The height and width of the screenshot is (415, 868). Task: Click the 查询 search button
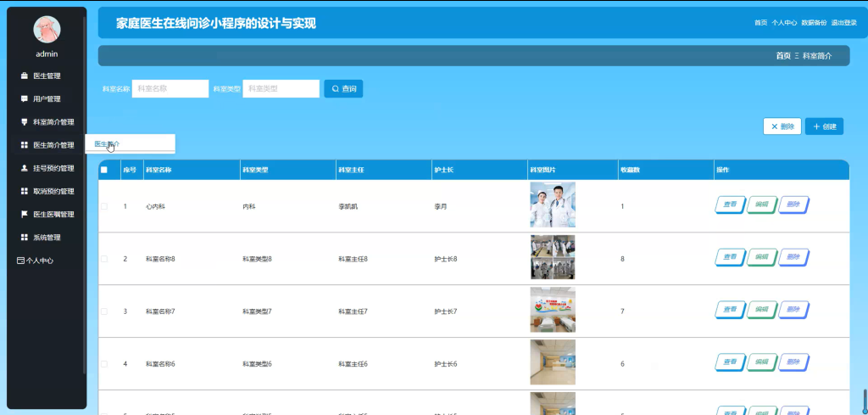343,88
